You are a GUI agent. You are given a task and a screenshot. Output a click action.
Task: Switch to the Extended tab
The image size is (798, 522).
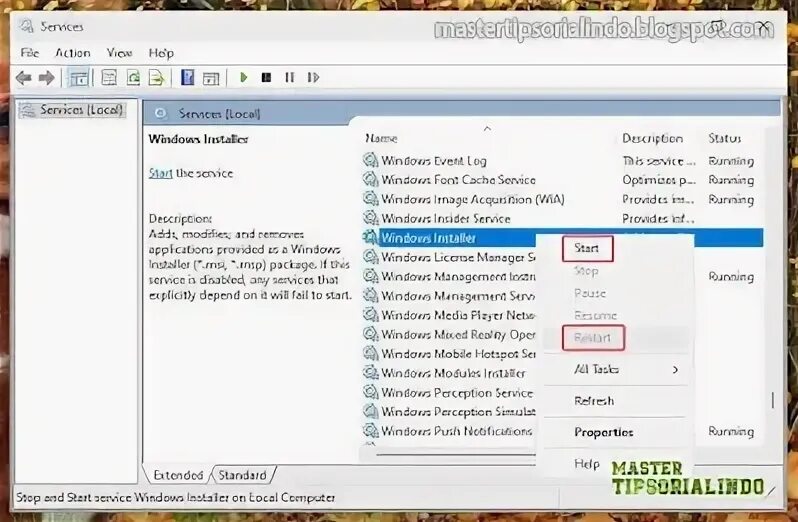[x=178, y=475]
